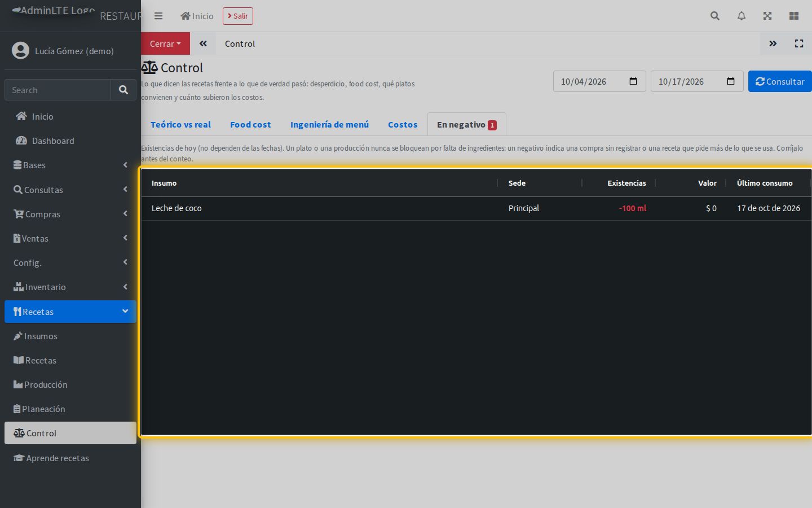This screenshot has height=508, width=812.
Task: Expand the Bases menu
Action: [x=70, y=165]
